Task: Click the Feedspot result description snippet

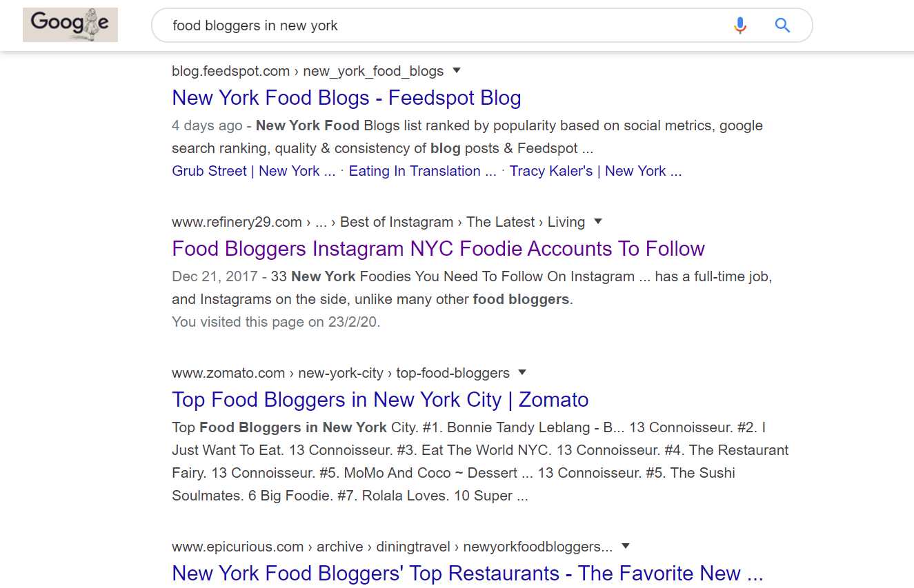Action: point(466,136)
